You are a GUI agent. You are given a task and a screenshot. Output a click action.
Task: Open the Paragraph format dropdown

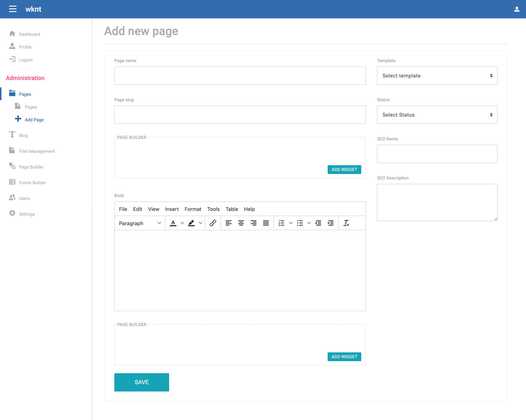(x=140, y=223)
